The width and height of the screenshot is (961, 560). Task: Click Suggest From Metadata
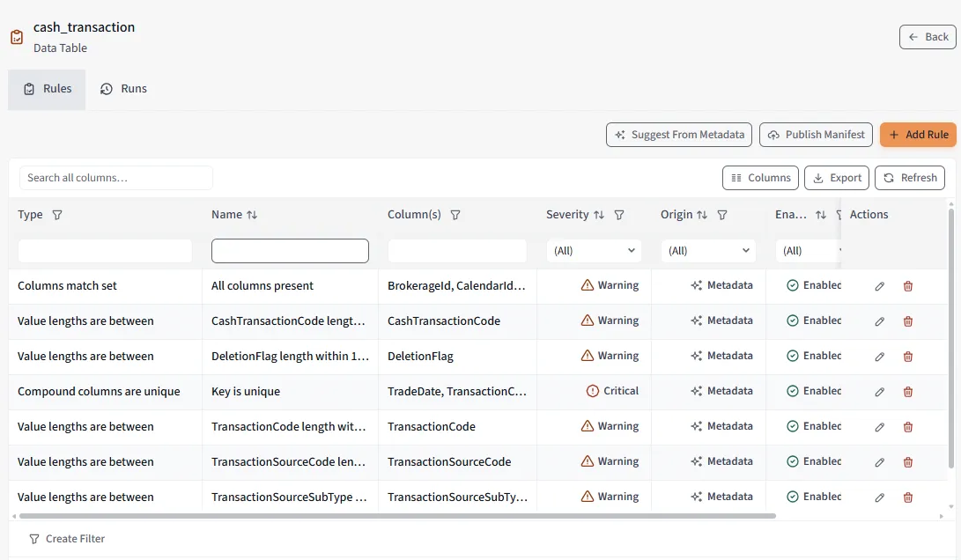pyautogui.click(x=679, y=135)
